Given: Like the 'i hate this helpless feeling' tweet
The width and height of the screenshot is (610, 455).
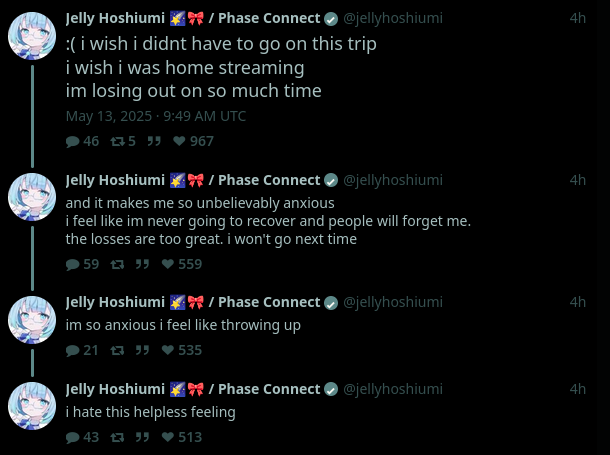Looking at the screenshot, I should 169,437.
